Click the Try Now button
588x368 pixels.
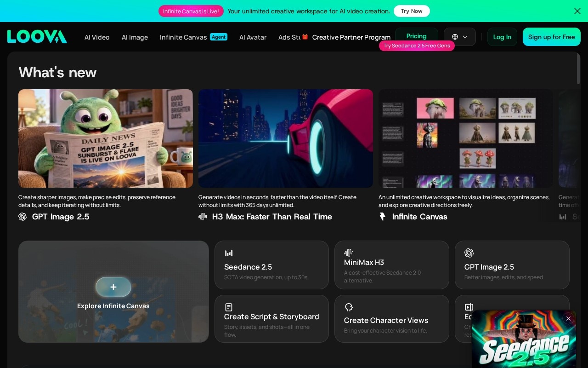[412, 11]
